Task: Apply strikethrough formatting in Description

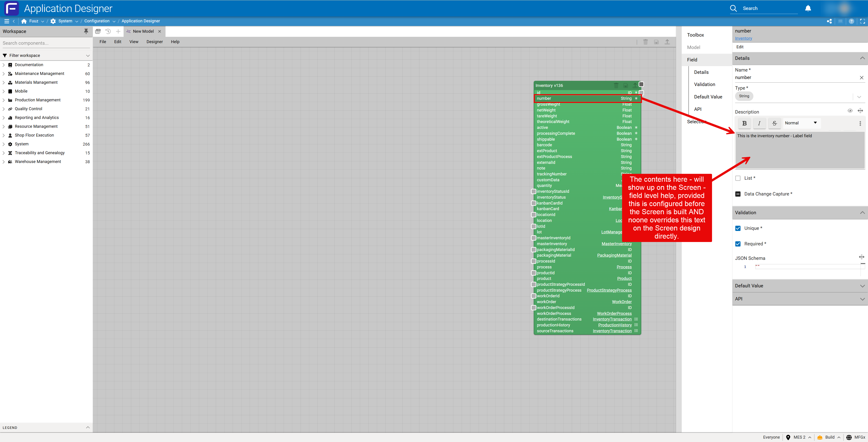Action: pos(774,123)
